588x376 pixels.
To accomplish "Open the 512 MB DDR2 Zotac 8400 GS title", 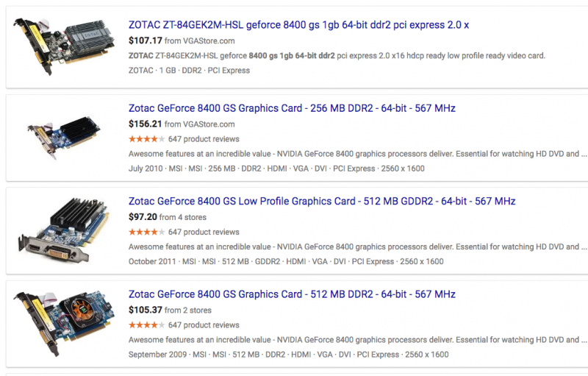I will point(292,294).
